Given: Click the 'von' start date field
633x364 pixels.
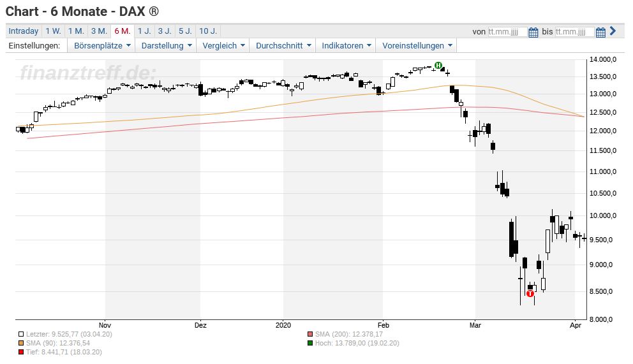Looking at the screenshot, I should [x=507, y=32].
